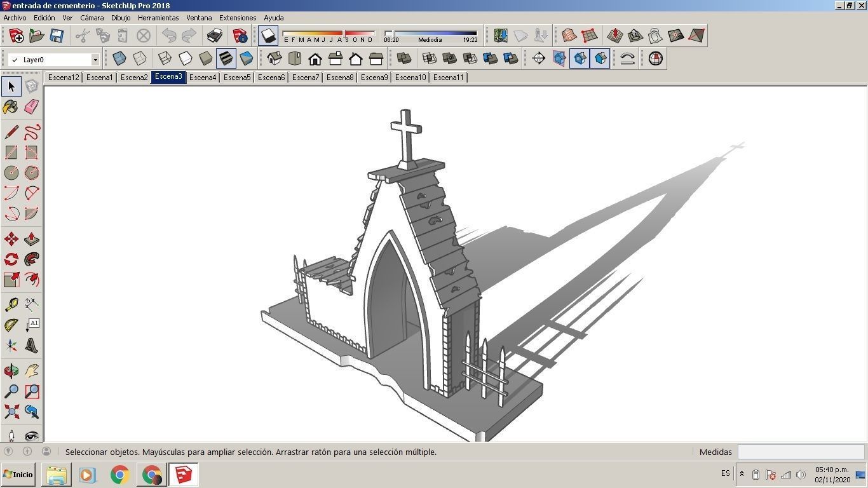The height and width of the screenshot is (488, 868).
Task: Select the Tape Measure tool
Action: click(x=11, y=305)
